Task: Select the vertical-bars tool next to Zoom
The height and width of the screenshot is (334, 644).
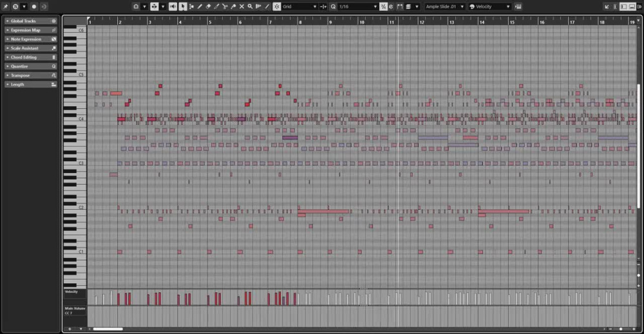Action: click(258, 6)
